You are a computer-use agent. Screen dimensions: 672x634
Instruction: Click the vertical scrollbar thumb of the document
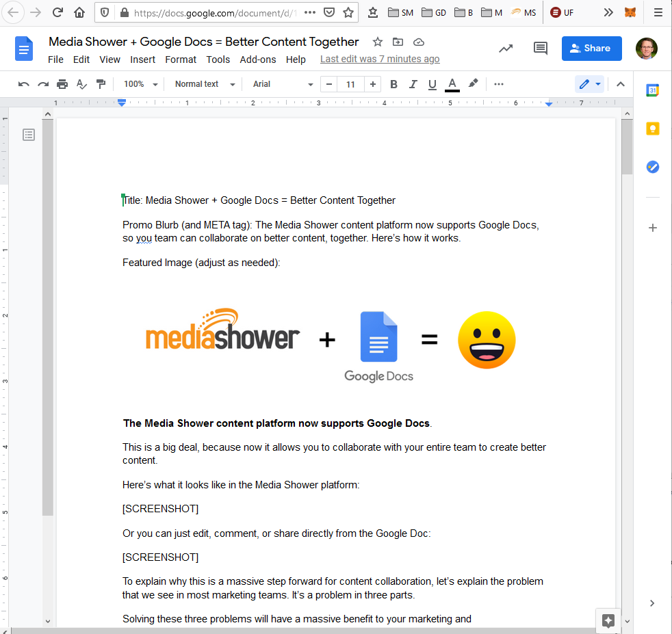click(x=627, y=147)
